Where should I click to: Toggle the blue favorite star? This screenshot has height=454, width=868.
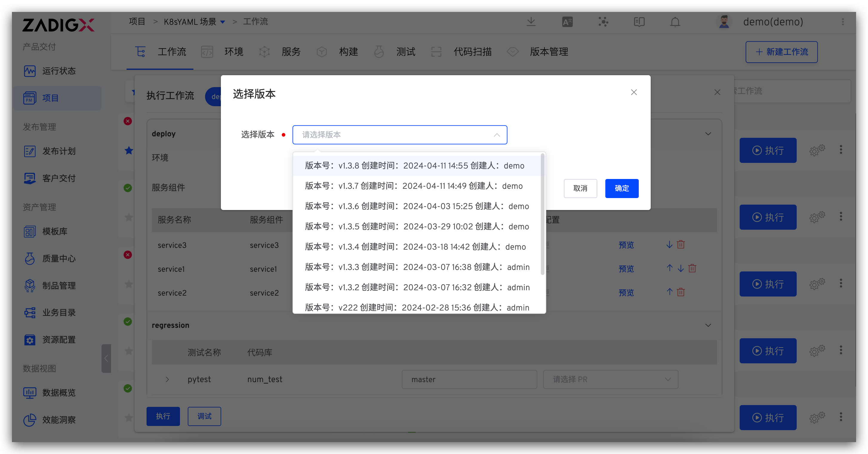(129, 151)
